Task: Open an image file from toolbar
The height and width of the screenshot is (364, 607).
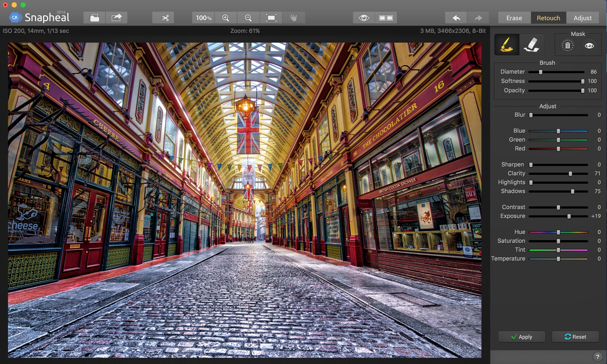Action: point(94,18)
